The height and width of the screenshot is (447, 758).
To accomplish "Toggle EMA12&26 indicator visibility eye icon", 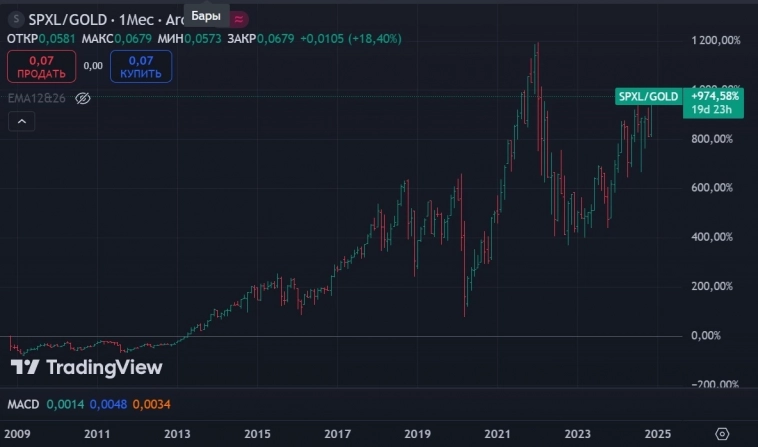I will pos(83,99).
